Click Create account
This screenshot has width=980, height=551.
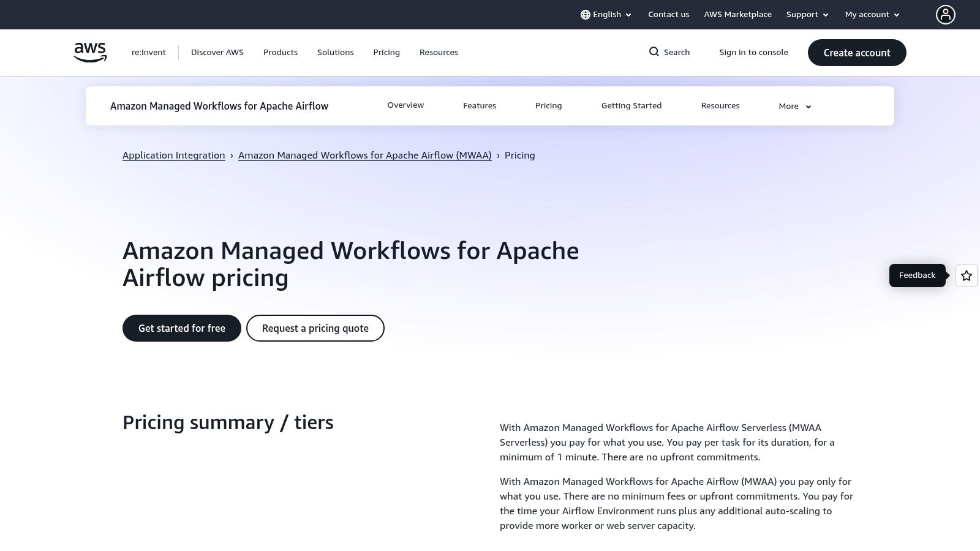[857, 53]
